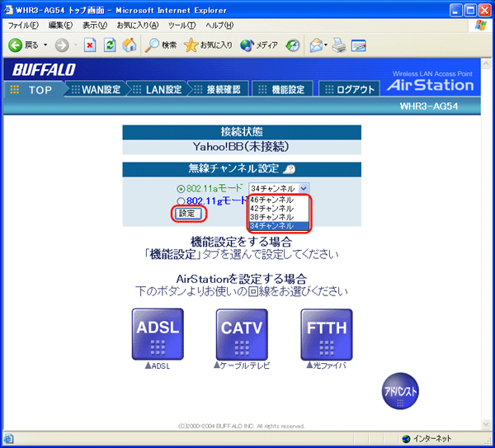495x448 pixels.
Task: Select the CATV cable TV icon
Action: click(x=242, y=334)
